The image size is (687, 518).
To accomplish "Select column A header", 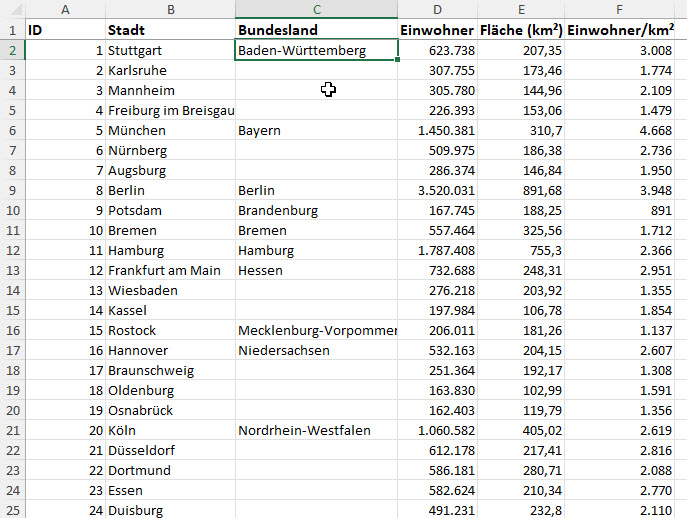I will click(x=64, y=9).
